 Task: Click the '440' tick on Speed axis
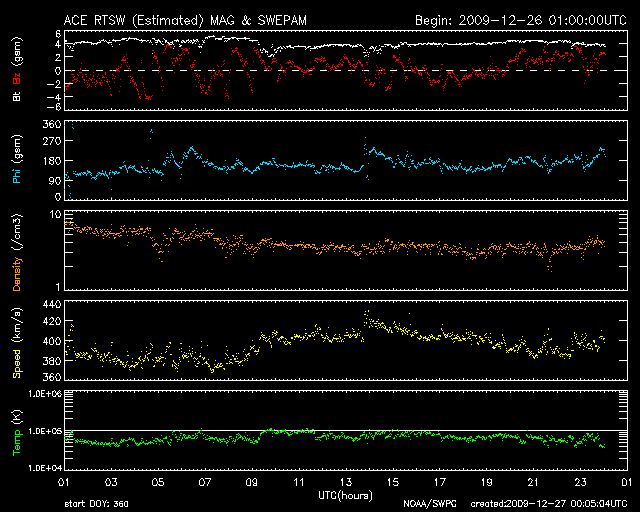pyautogui.click(x=52, y=304)
